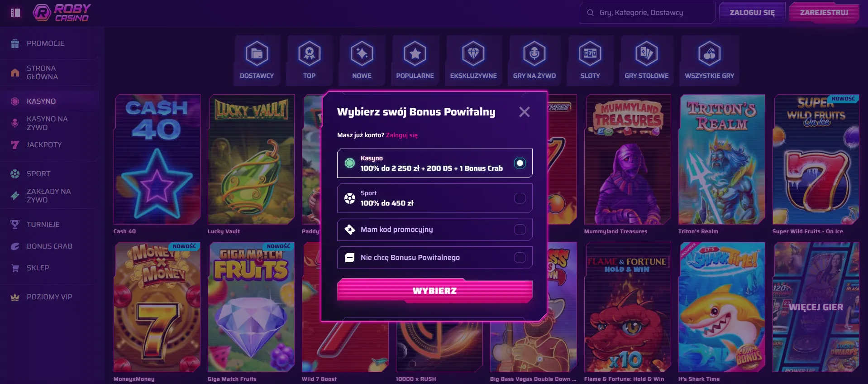Select the Kasyno welcome bonus option
Screen dimensions: 868x384
434,163
